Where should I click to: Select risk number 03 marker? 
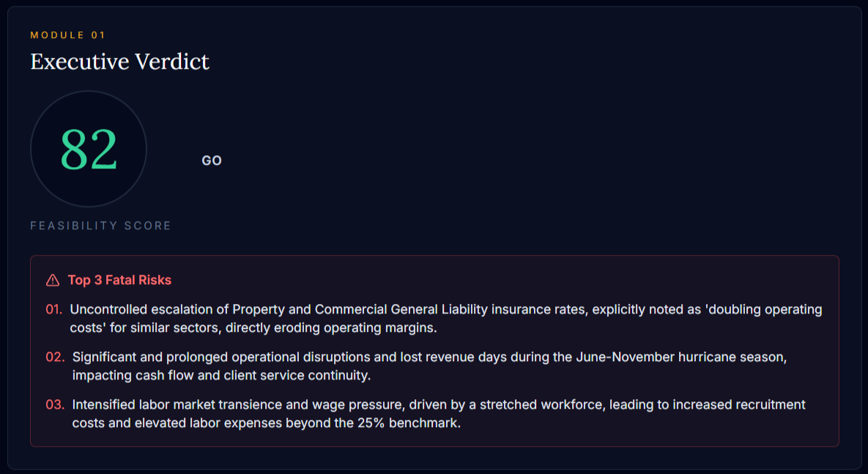pos(55,405)
